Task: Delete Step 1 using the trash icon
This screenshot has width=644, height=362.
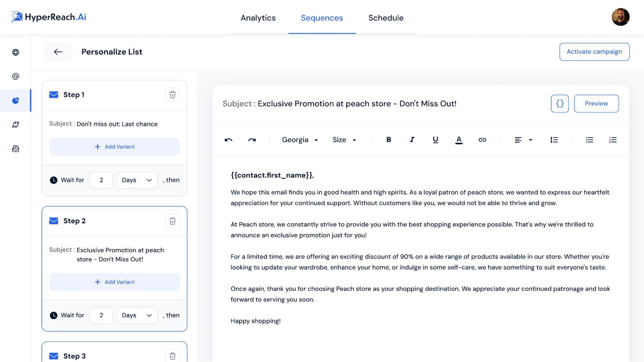Action: click(x=172, y=95)
